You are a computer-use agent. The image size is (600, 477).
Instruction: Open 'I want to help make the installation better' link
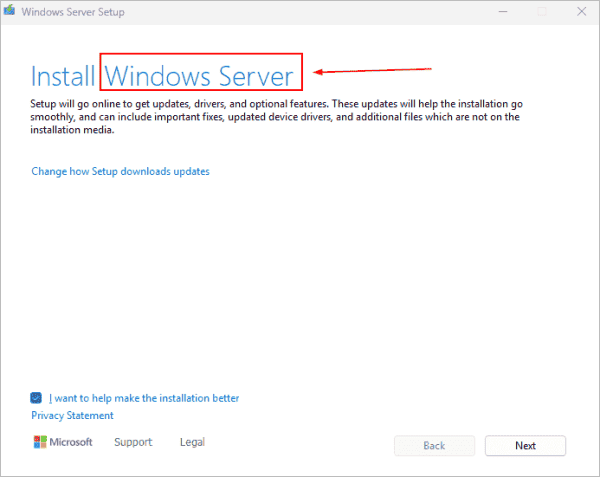(144, 398)
